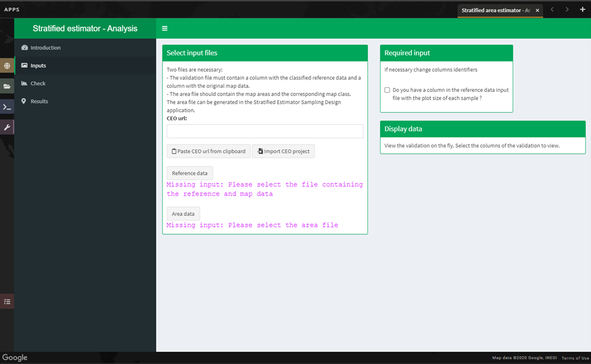This screenshot has width=591, height=364.
Task: Open the Reference data file selector
Action: (189, 173)
